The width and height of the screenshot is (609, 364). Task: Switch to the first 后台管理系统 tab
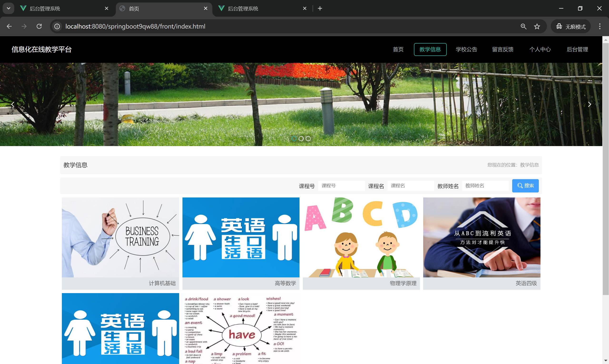(x=64, y=8)
